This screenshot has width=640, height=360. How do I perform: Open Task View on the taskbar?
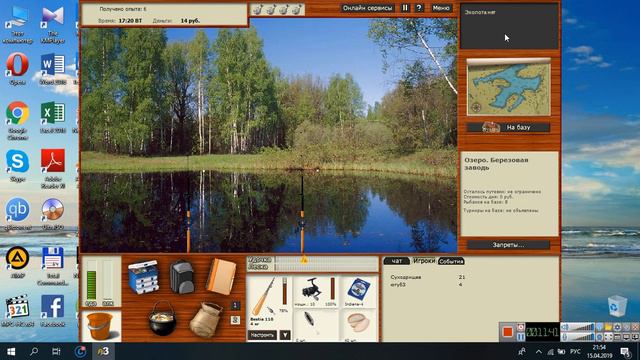click(x=56, y=351)
